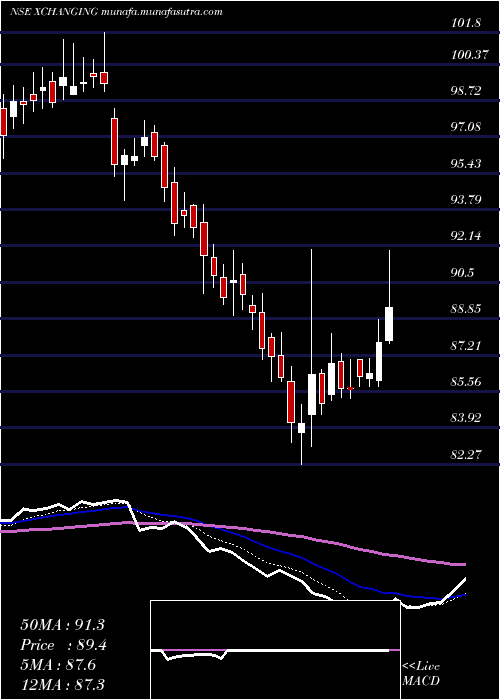Click the 85.56 price label
Viewport: 500px width, 700px height.
coord(466,382)
